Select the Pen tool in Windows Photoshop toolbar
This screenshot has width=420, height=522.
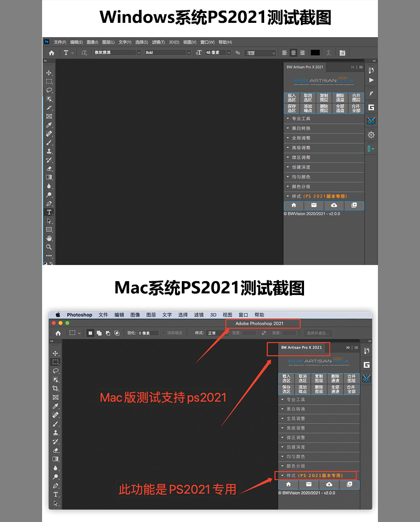coord(49,203)
